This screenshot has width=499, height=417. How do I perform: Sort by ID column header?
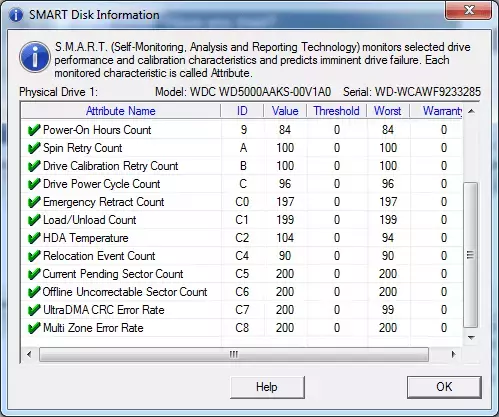tap(242, 111)
